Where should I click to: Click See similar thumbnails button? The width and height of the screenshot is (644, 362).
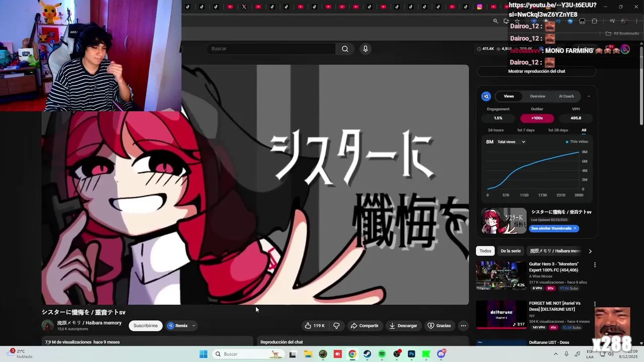(x=554, y=228)
